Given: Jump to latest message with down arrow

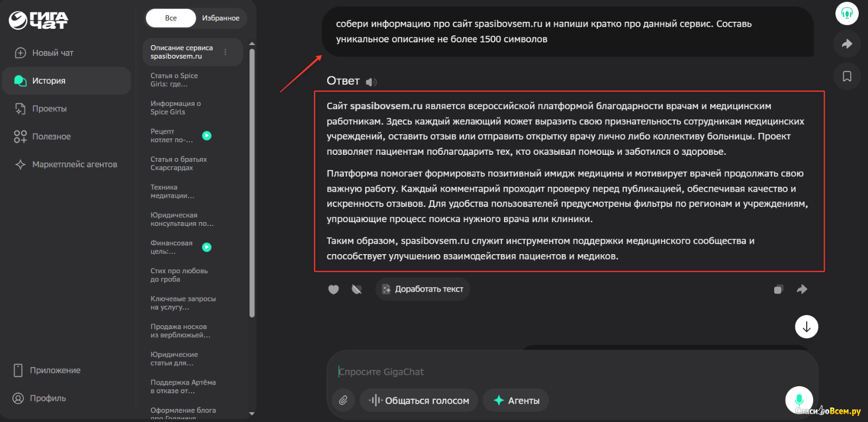Looking at the screenshot, I should click(x=807, y=327).
